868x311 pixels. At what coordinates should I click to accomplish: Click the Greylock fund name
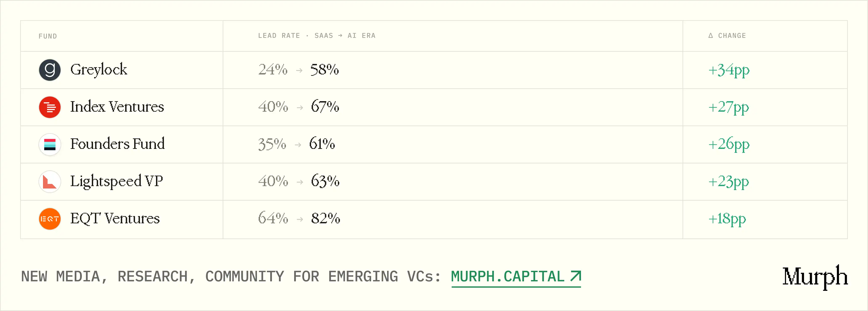tap(99, 70)
